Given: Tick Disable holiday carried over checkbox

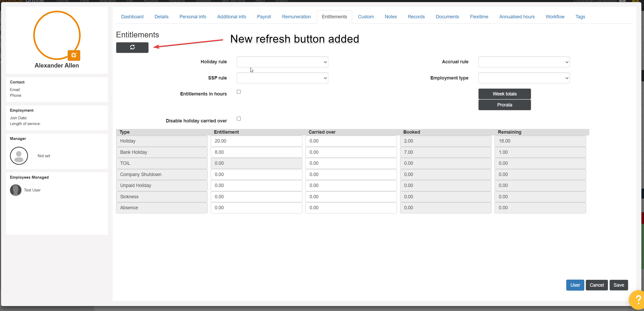Looking at the screenshot, I should point(239,119).
